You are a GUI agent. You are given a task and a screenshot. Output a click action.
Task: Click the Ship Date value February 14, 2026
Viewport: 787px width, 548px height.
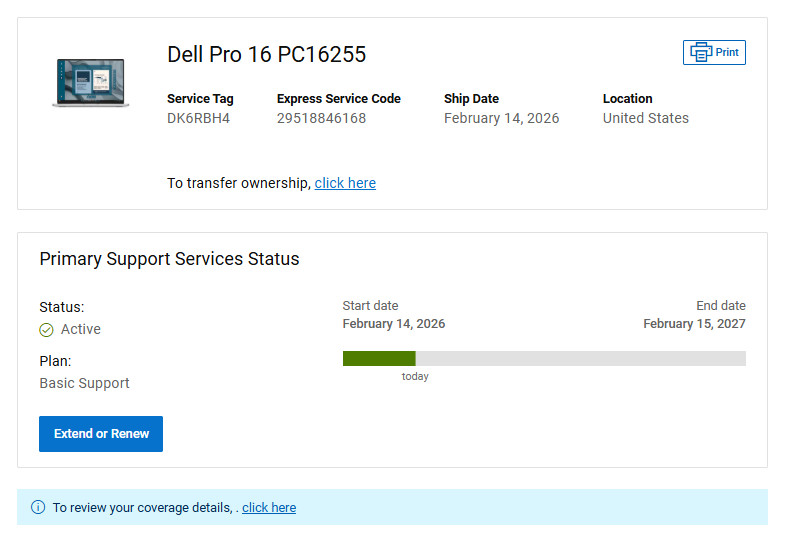coord(501,118)
